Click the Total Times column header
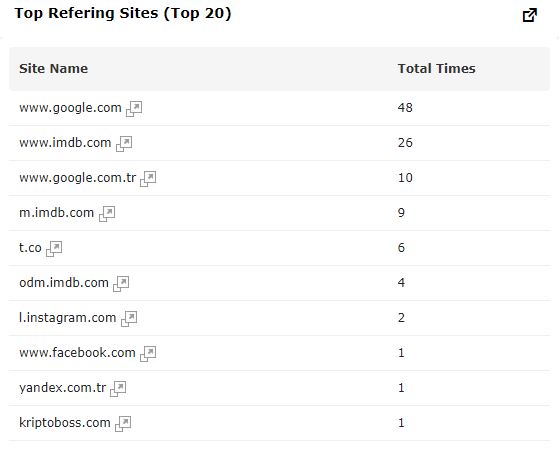559x451 pixels. (x=436, y=68)
